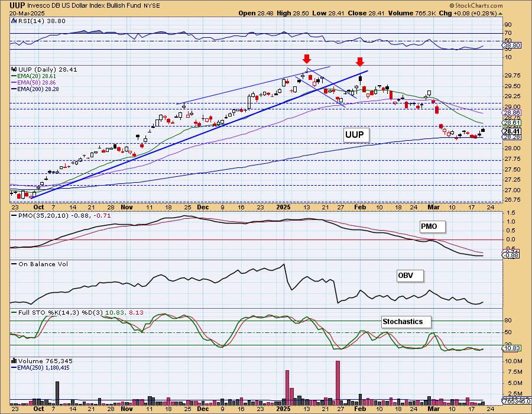Viewport: 532px width, 414px height.
Task: Click the tallest volume bar near January 27
Action: coord(338,383)
